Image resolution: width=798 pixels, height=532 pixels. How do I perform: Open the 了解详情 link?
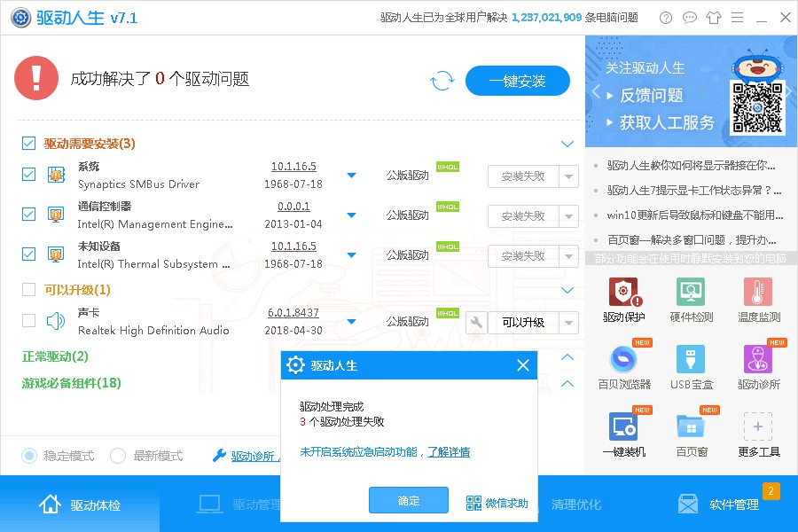click(449, 452)
